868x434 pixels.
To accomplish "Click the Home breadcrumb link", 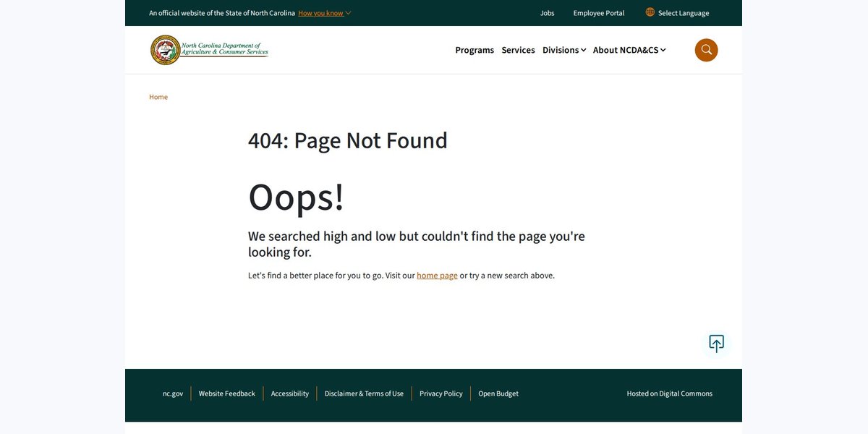I will point(158,97).
